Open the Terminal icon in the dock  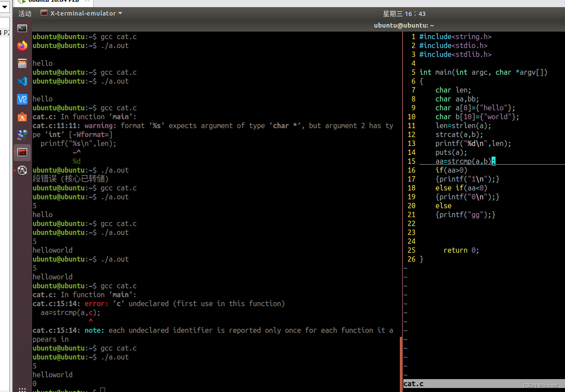click(22, 28)
